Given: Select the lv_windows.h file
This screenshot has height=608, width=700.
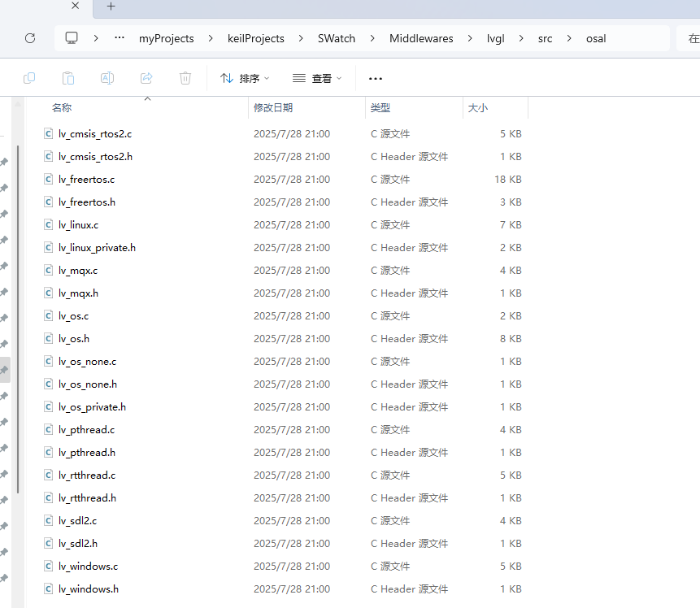Looking at the screenshot, I should [88, 588].
